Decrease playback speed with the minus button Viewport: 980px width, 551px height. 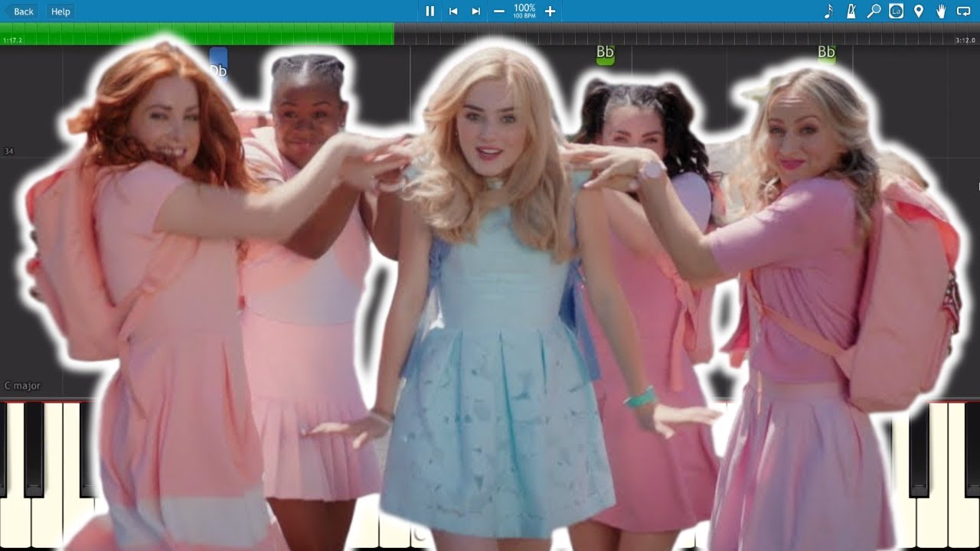click(499, 11)
